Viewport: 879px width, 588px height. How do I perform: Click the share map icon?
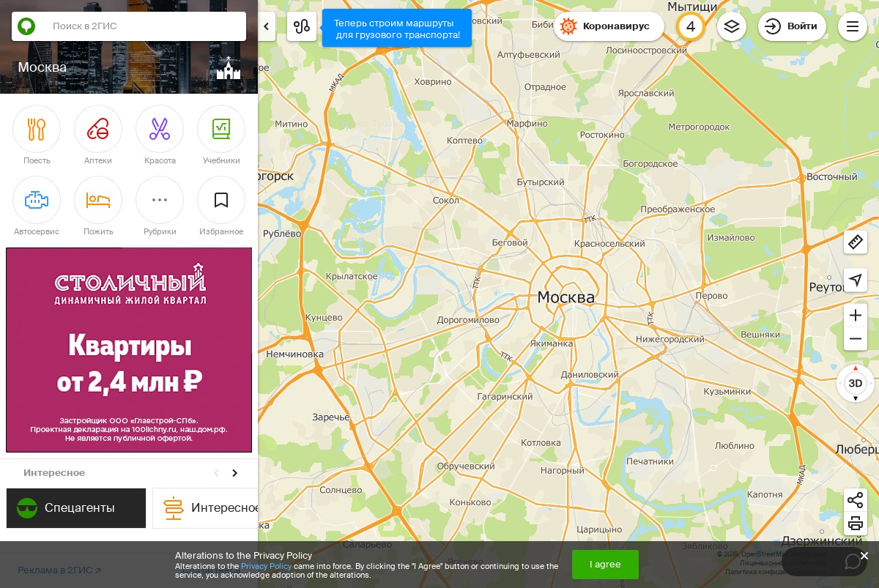[856, 500]
